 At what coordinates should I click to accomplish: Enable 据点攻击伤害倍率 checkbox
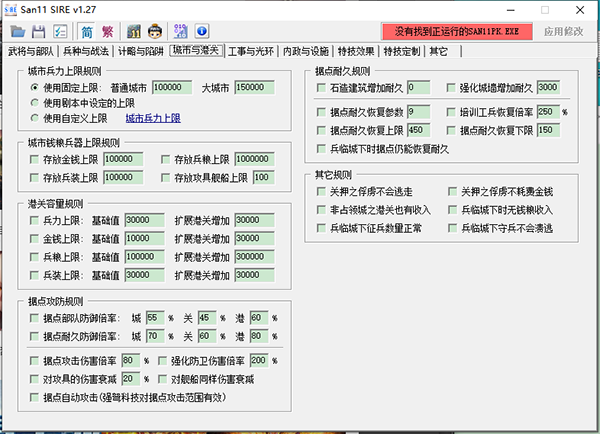point(34,361)
